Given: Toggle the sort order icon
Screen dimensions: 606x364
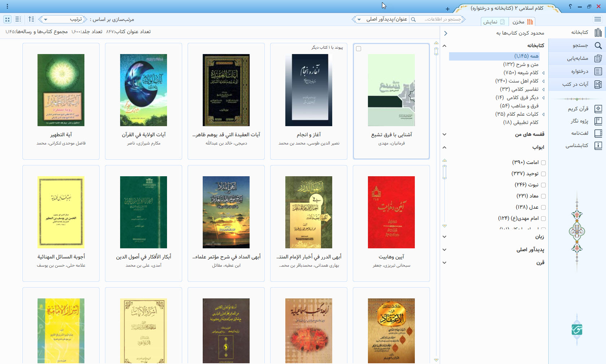Looking at the screenshot, I should pyautogui.click(x=31, y=19).
